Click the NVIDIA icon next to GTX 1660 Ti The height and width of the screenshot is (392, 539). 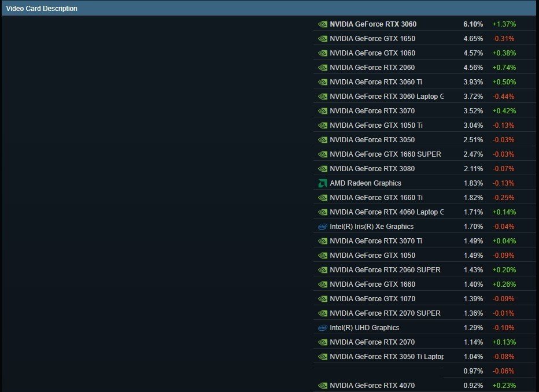(323, 198)
